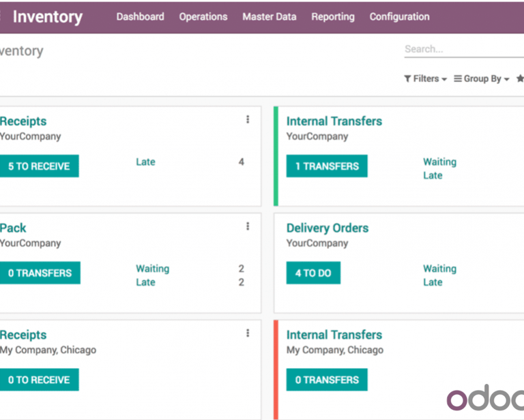
Task: Open Receipts My Company, Chicago title
Action: tap(23, 335)
